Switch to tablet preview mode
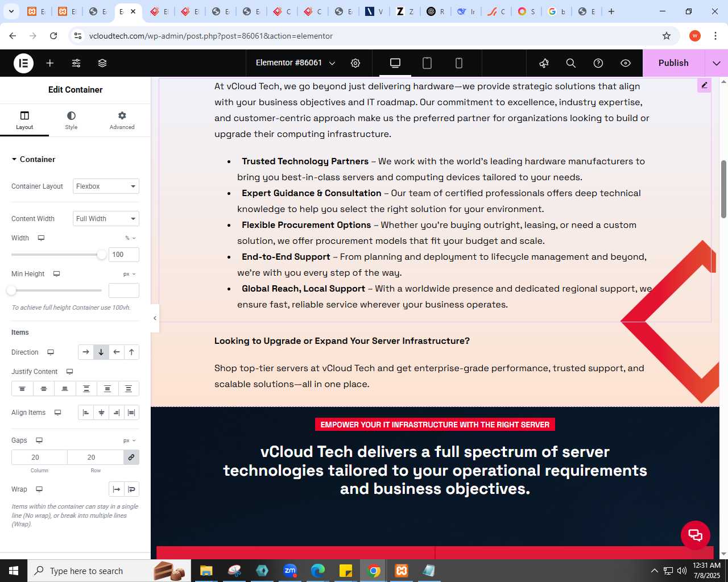Image resolution: width=728 pixels, height=582 pixels. [427, 63]
